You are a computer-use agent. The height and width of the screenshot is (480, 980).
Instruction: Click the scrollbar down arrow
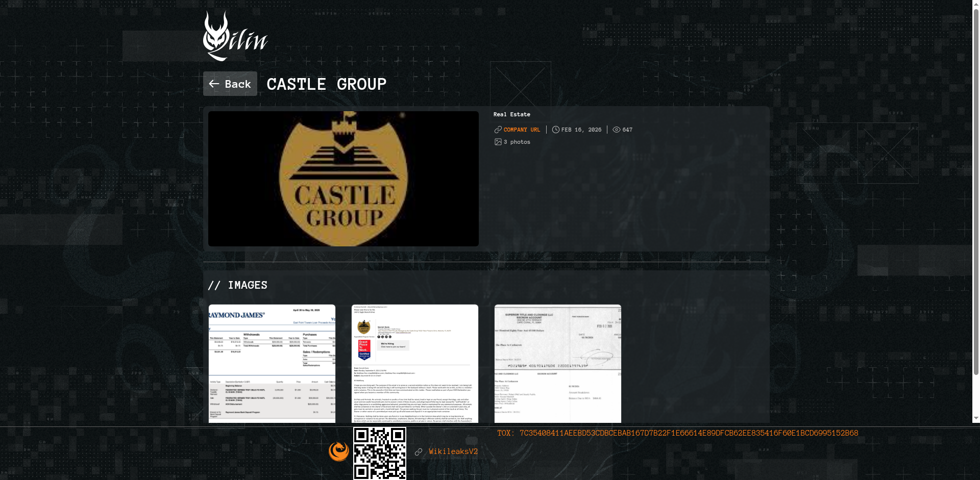[976, 418]
